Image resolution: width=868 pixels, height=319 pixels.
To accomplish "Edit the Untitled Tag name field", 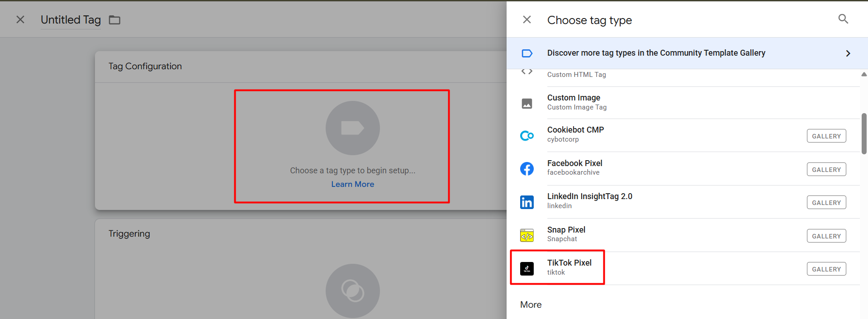I will [x=71, y=20].
